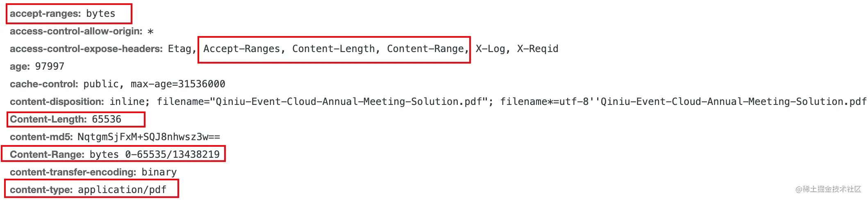Screen dimensions: 868x200
Task: Select the X-Reqid value
Action: [538, 49]
